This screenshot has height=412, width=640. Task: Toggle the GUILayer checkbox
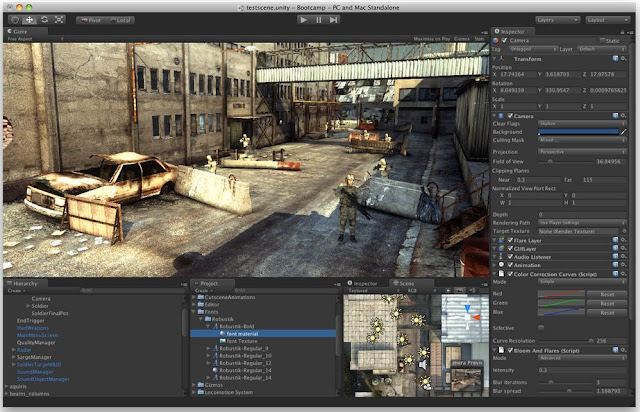510,248
